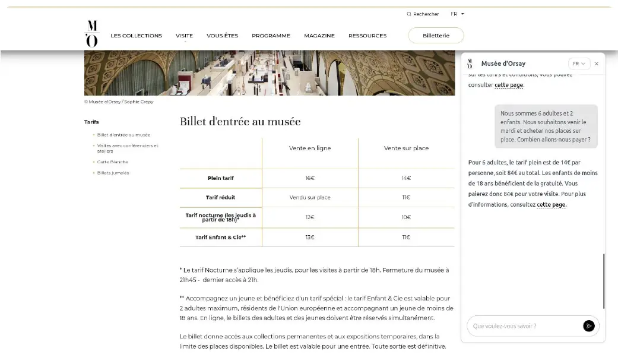Click the 13€ Enfant & Cie online price
This screenshot has height=364, width=618.
coord(310,237)
